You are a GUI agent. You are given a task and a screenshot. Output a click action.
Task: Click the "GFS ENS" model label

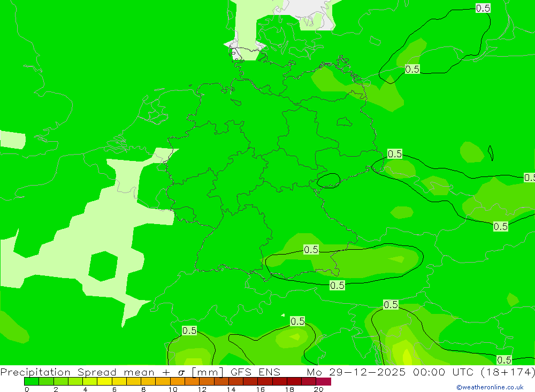point(255,372)
